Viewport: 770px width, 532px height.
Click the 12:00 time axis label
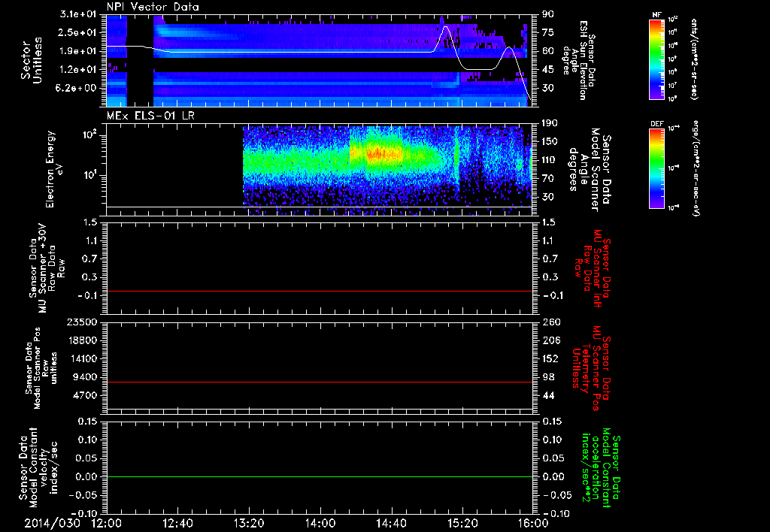pos(107,523)
